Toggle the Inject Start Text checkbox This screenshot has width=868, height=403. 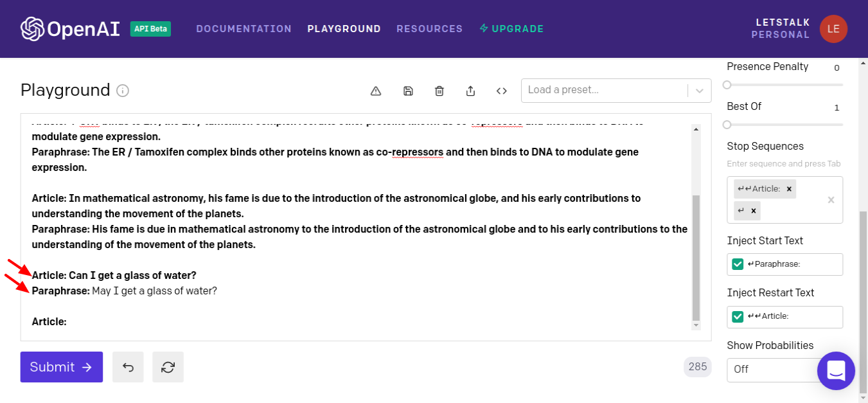[738, 264]
